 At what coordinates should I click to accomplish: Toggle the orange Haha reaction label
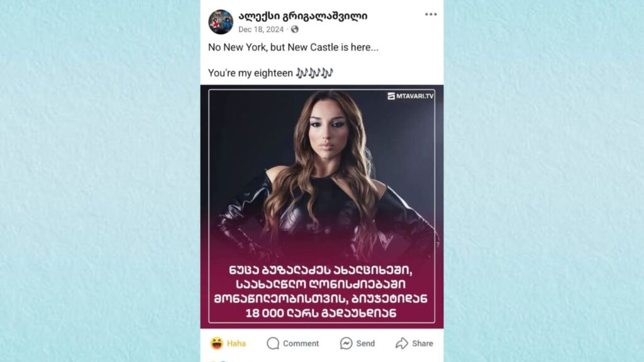(236, 344)
